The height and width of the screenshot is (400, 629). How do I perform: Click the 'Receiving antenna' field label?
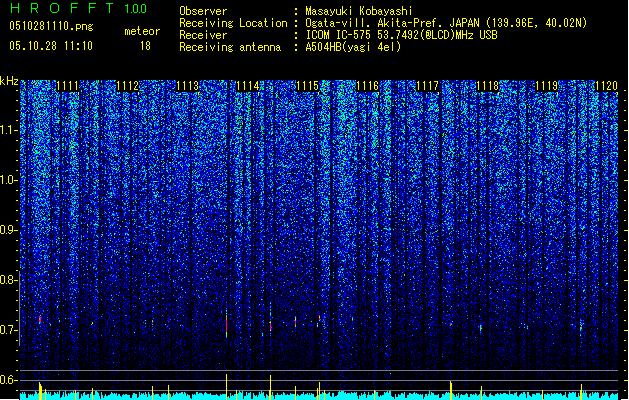click(x=230, y=47)
